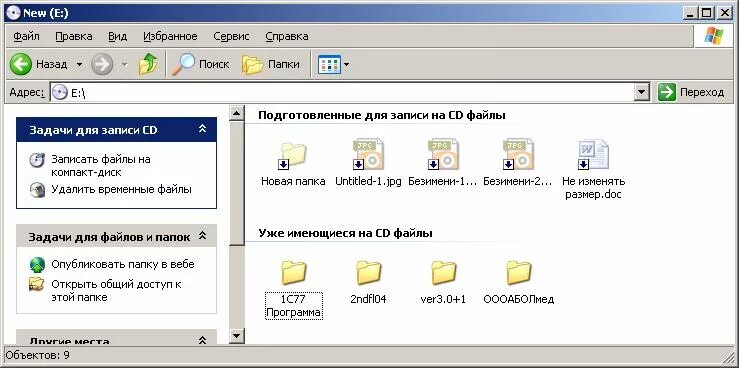
Task: Select the 2ndfl04 folder icon
Action: [369, 272]
